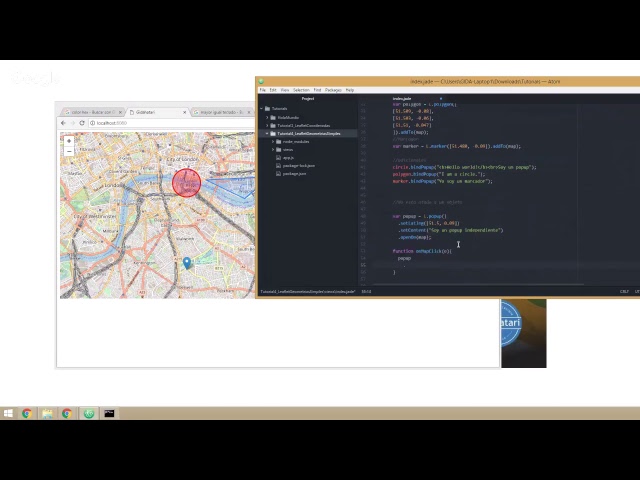Open the app.js file
This screenshot has height=480, width=640.
pos(289,158)
